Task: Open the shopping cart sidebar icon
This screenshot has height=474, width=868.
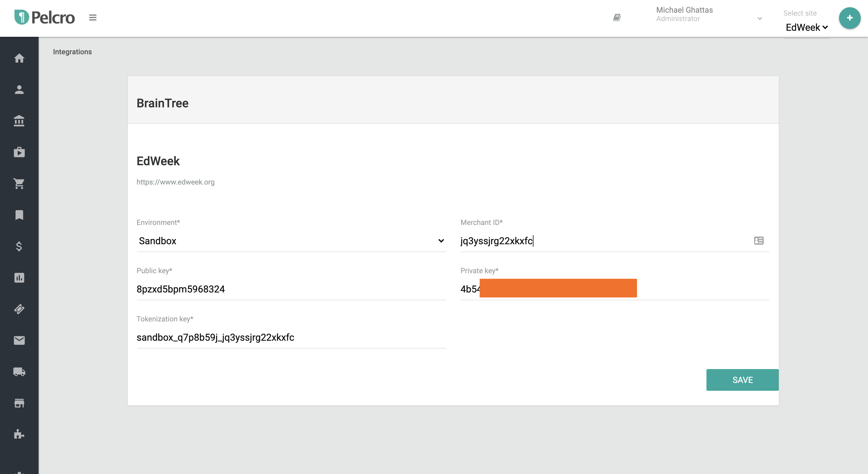Action: [19, 183]
